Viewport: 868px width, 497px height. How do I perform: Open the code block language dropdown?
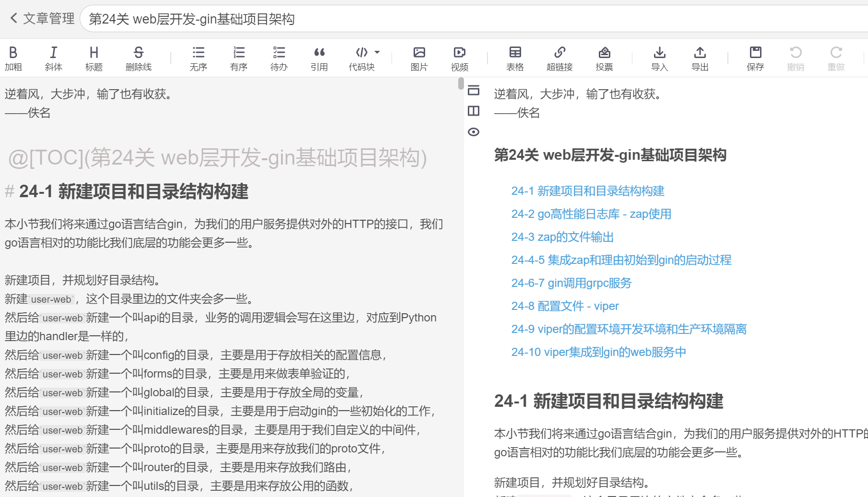[x=376, y=52]
